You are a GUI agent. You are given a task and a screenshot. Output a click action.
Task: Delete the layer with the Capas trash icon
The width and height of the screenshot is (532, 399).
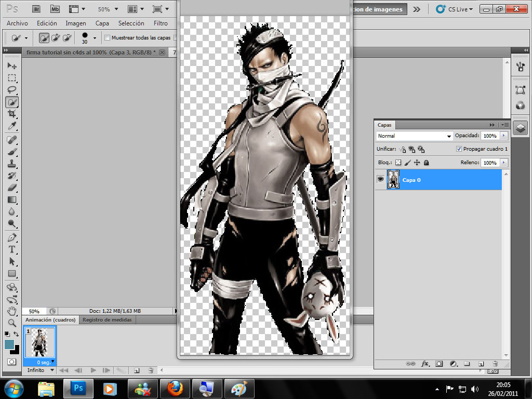[495, 364]
